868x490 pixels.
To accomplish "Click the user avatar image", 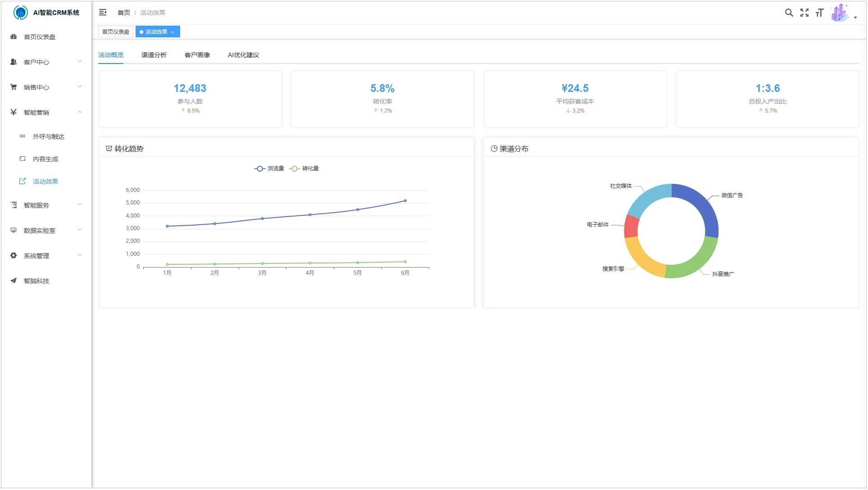I will point(840,13).
